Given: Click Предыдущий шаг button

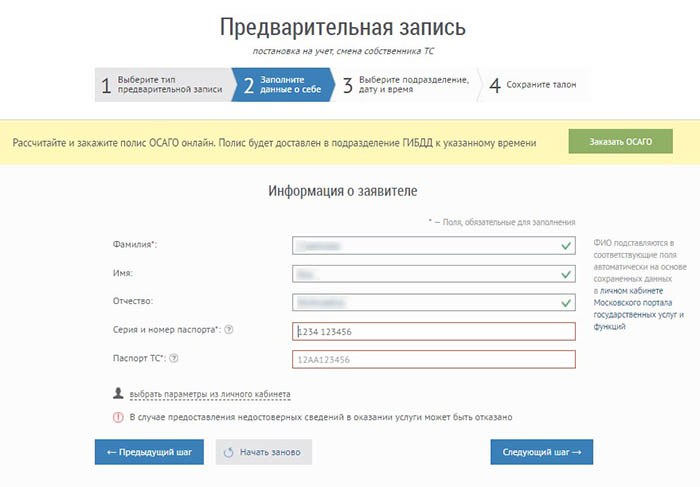Looking at the screenshot, I should point(149,452).
